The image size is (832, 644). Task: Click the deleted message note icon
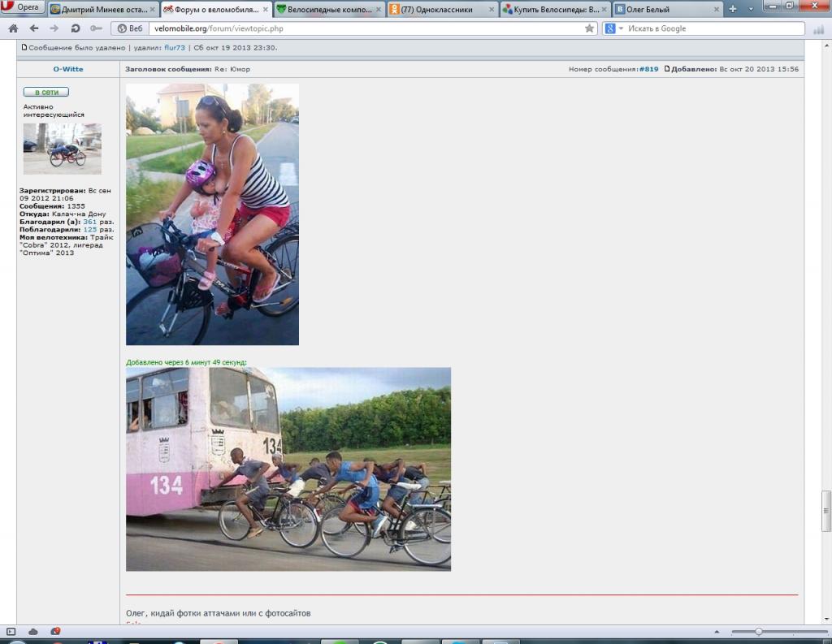point(24,47)
